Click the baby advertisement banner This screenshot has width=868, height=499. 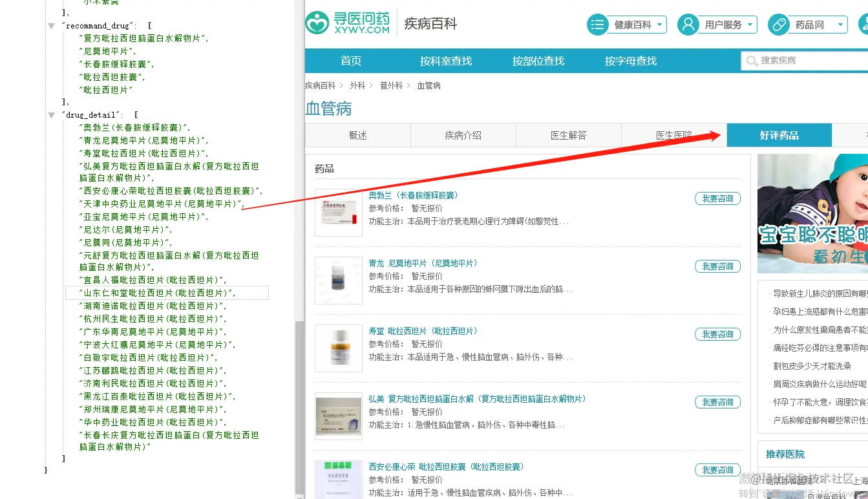813,213
